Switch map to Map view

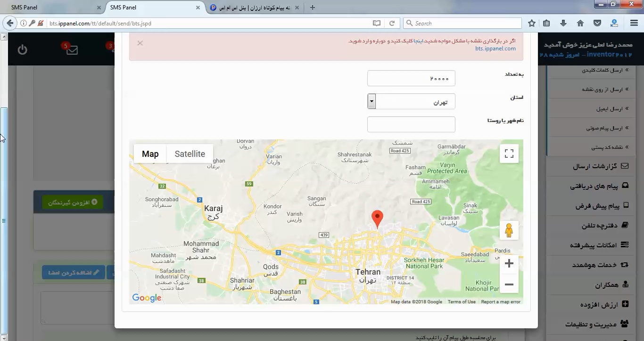(x=150, y=154)
